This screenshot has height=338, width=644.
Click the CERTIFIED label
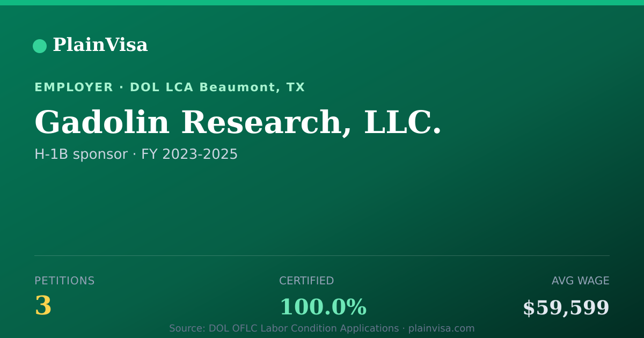tap(306, 281)
